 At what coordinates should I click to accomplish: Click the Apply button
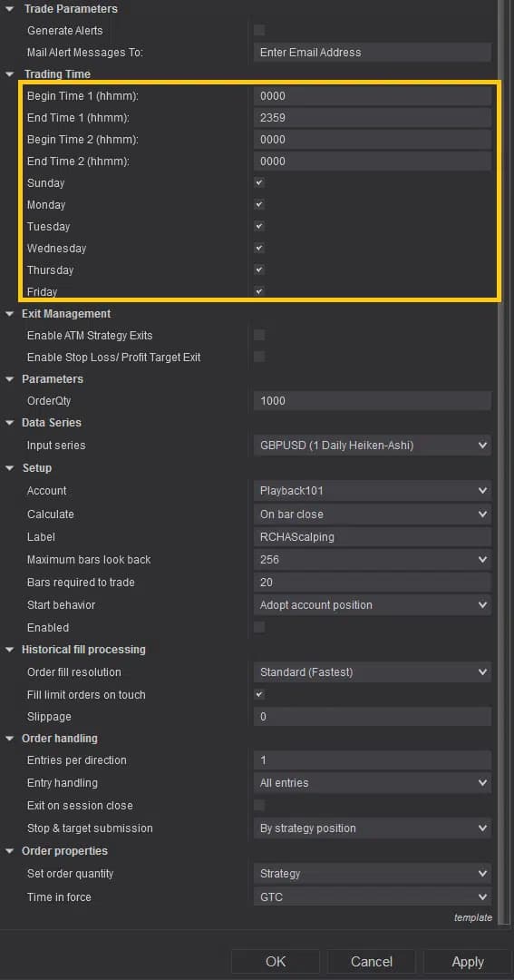click(x=468, y=961)
